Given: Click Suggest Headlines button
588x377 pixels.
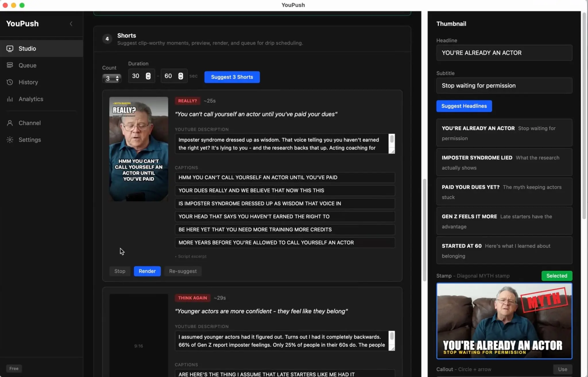Looking at the screenshot, I should click(x=464, y=106).
